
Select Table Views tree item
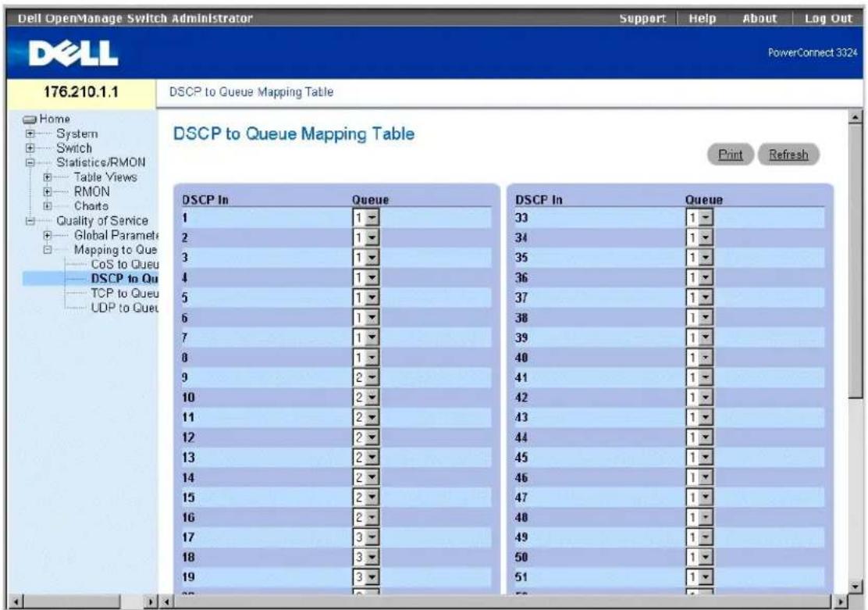coord(105,177)
